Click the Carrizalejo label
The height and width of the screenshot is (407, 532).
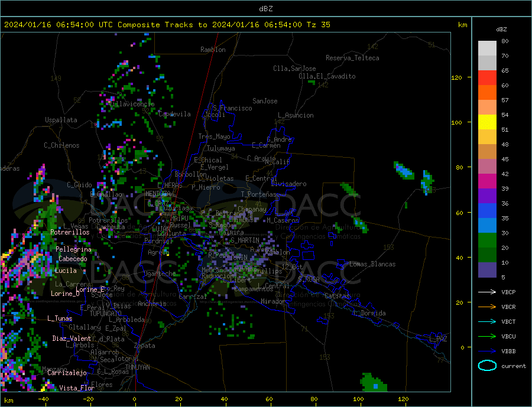pyautogui.click(x=67, y=373)
